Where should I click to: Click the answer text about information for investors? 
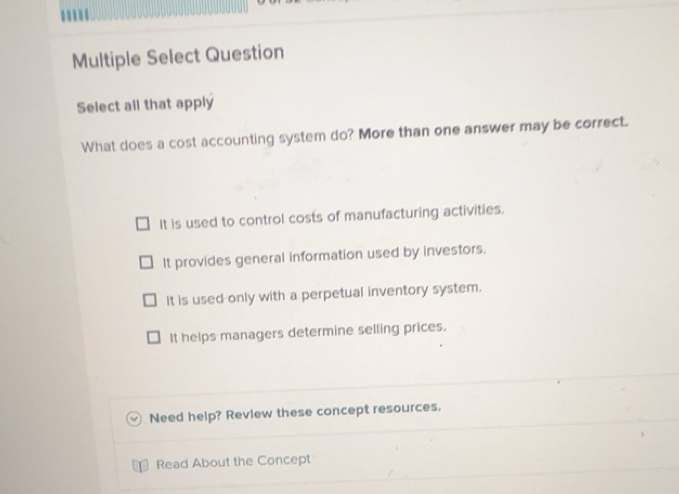[325, 254]
